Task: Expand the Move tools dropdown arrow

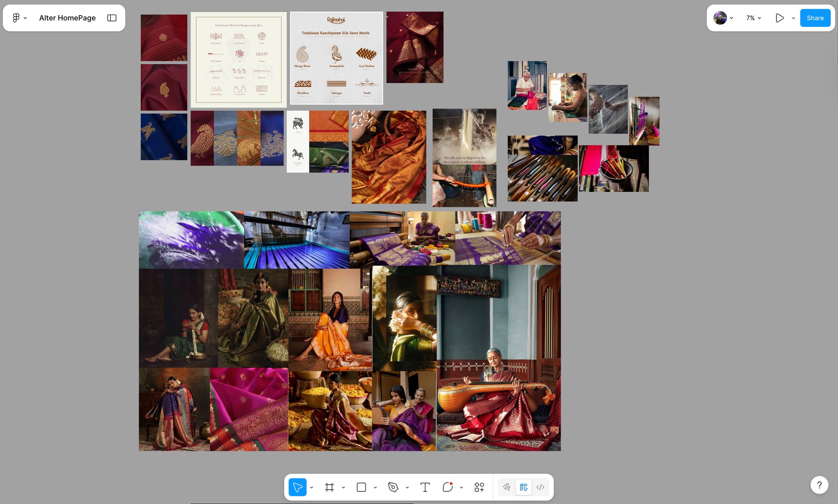Action: click(312, 488)
